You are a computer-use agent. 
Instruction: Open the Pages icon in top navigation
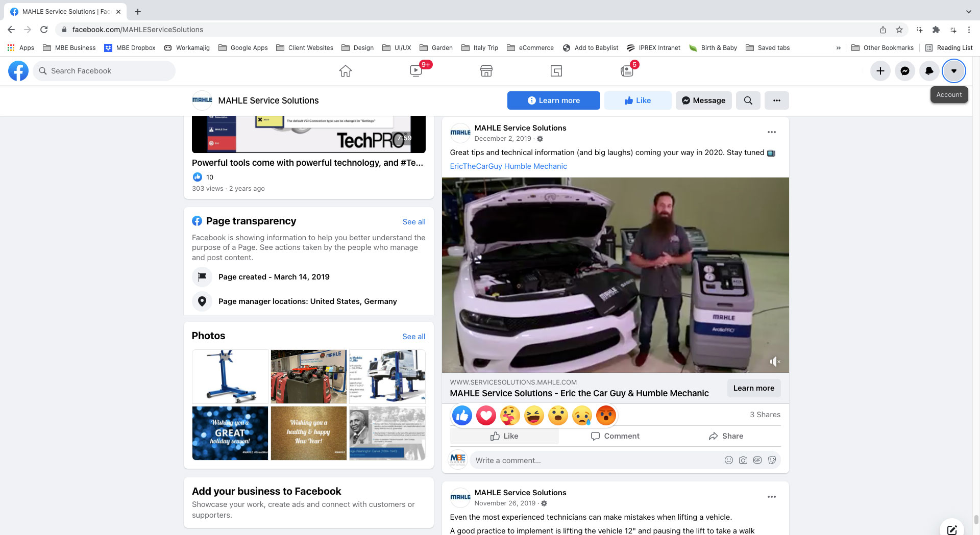click(x=556, y=71)
